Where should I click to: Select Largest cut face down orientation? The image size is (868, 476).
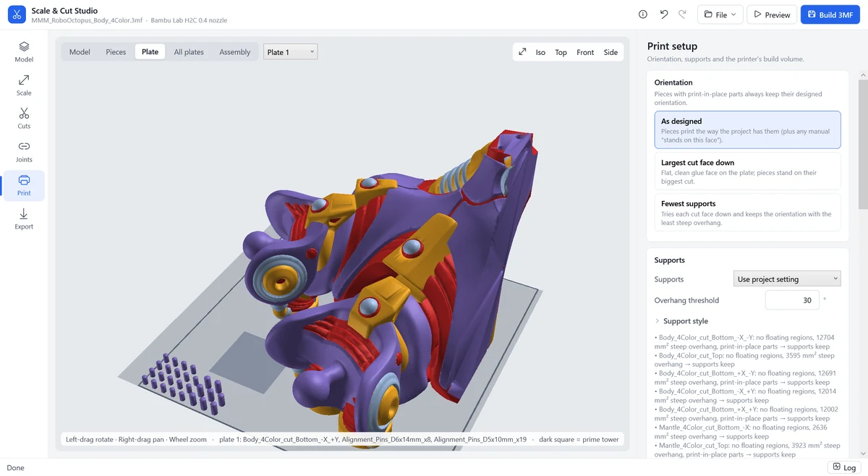pos(747,171)
